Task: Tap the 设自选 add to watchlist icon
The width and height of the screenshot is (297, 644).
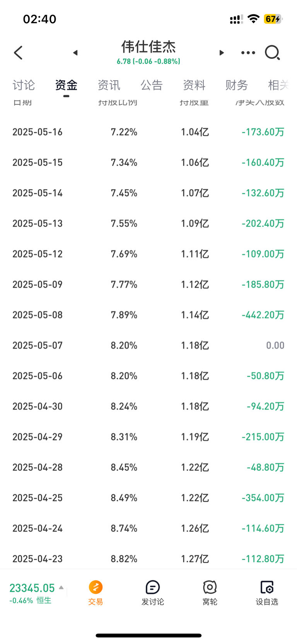Action: click(267, 587)
